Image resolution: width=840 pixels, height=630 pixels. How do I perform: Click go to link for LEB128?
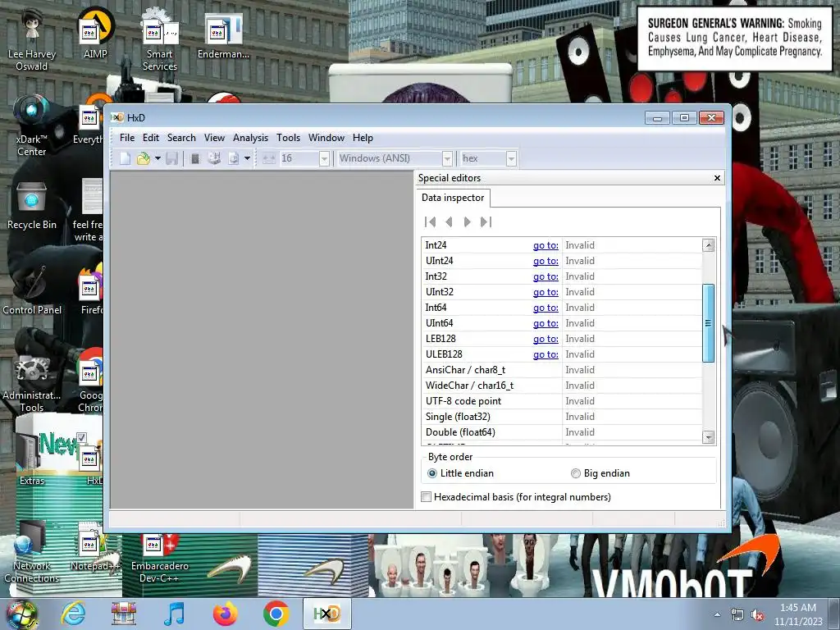(546, 339)
